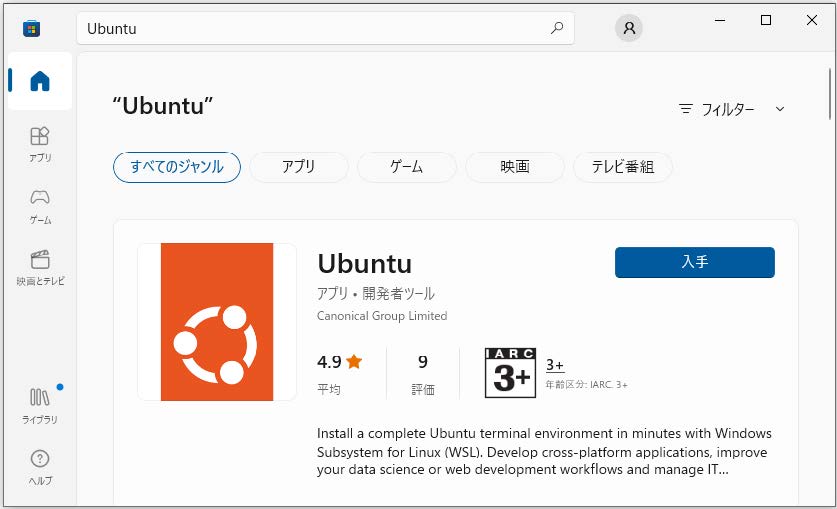Click the IARC 3+ rating badge
This screenshot has height=509, width=837.
510,373
